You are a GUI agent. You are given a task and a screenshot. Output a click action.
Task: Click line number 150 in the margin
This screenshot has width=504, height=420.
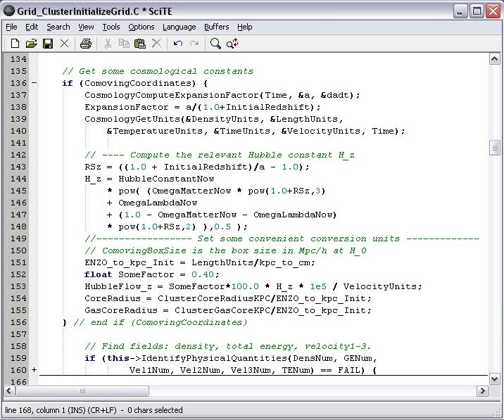[x=18, y=250]
